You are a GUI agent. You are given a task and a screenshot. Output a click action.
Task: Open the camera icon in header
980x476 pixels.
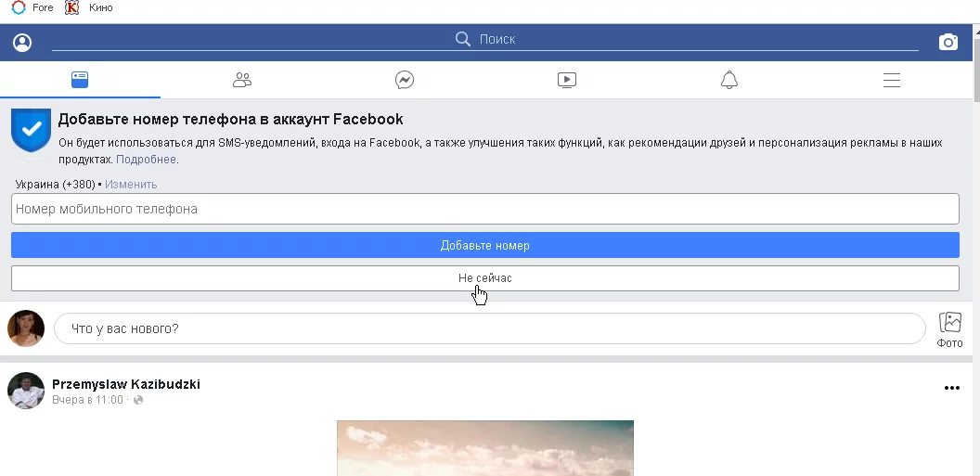coord(948,43)
